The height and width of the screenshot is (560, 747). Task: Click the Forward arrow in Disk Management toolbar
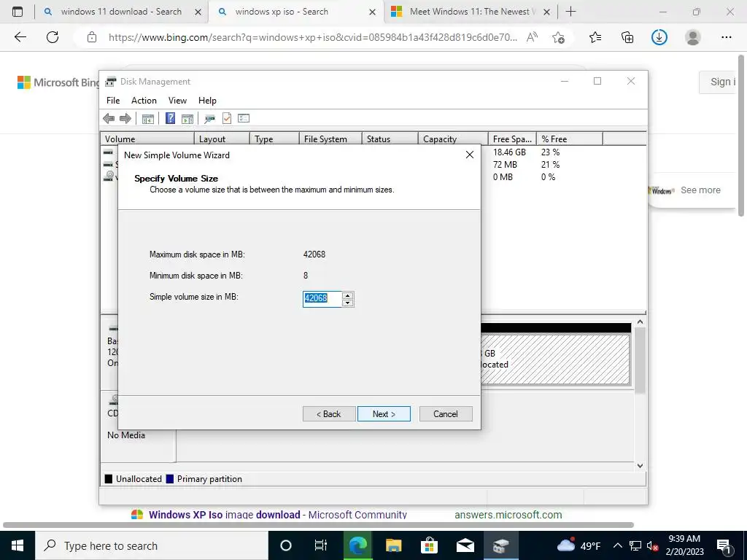125,119
